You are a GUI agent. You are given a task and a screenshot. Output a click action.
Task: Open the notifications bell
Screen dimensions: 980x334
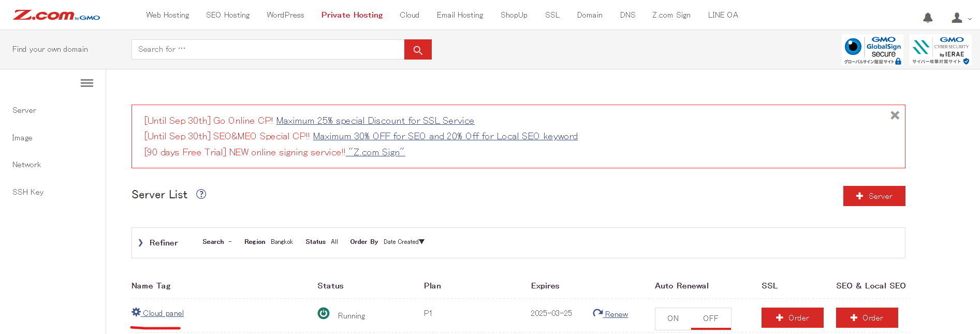(928, 18)
